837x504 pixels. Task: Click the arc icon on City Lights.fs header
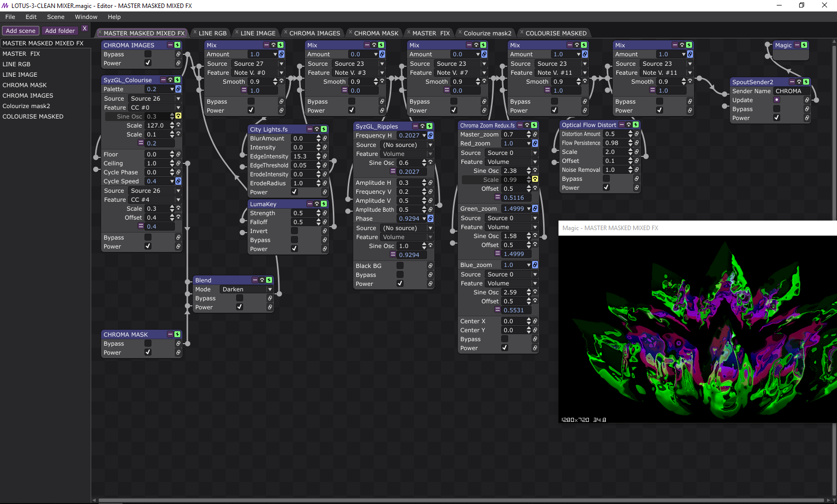point(316,129)
